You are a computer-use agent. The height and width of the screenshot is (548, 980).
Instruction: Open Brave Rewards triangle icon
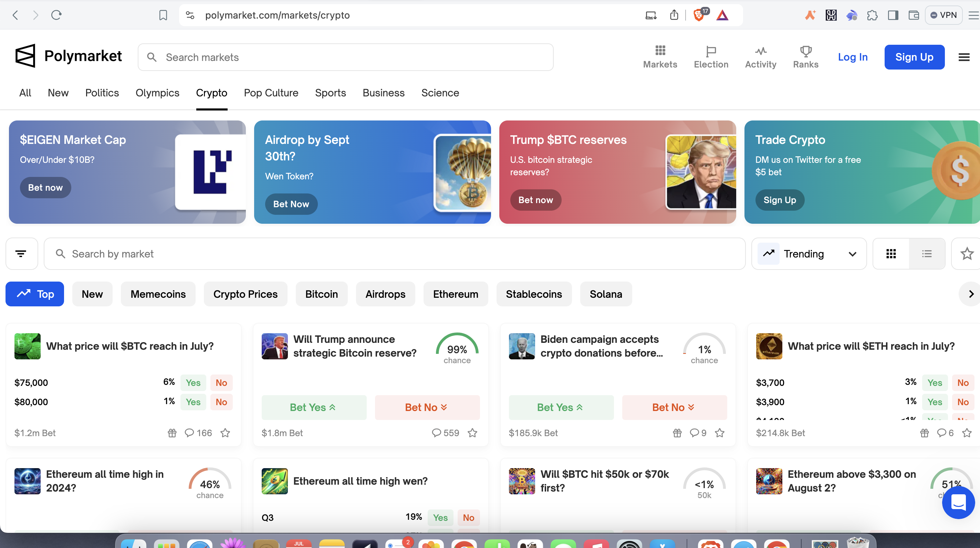(722, 15)
